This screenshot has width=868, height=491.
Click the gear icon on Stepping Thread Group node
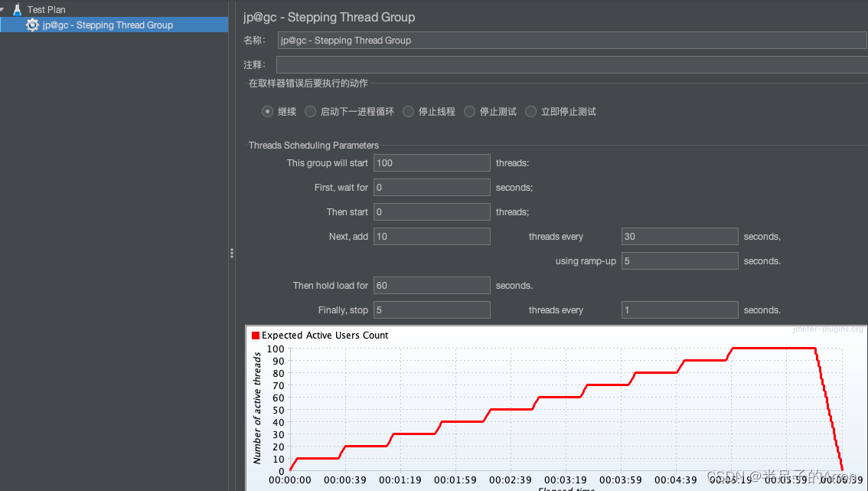(32, 25)
